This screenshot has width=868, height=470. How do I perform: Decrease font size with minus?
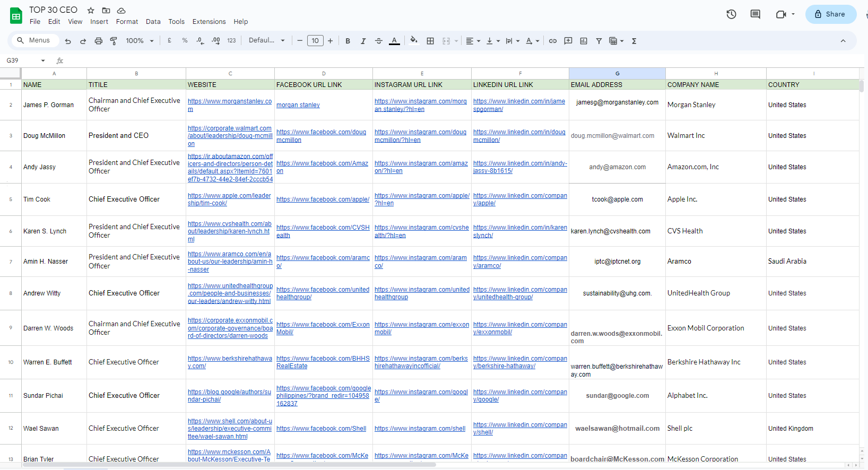[x=300, y=41]
